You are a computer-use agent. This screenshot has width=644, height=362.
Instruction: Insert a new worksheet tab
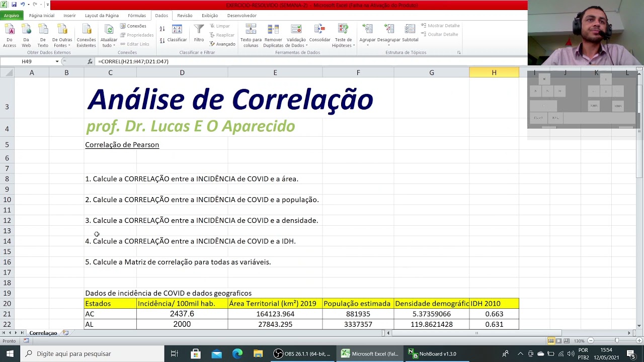tap(66, 333)
